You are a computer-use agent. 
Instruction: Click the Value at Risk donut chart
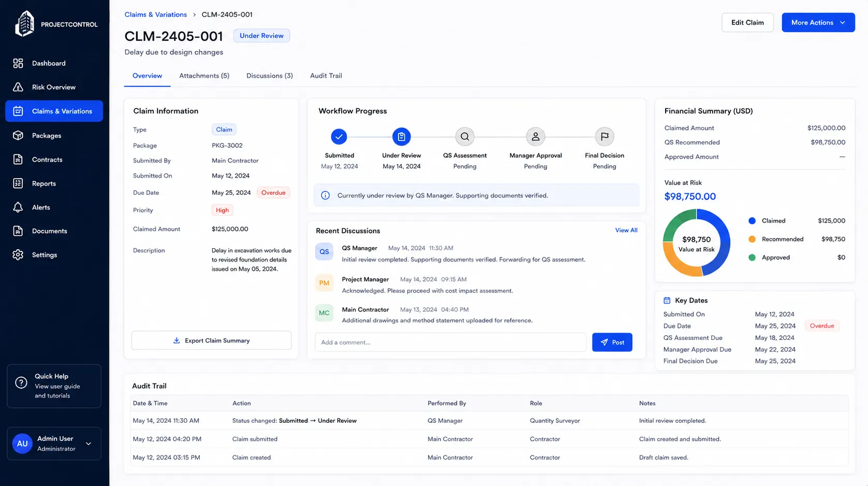pyautogui.click(x=697, y=242)
